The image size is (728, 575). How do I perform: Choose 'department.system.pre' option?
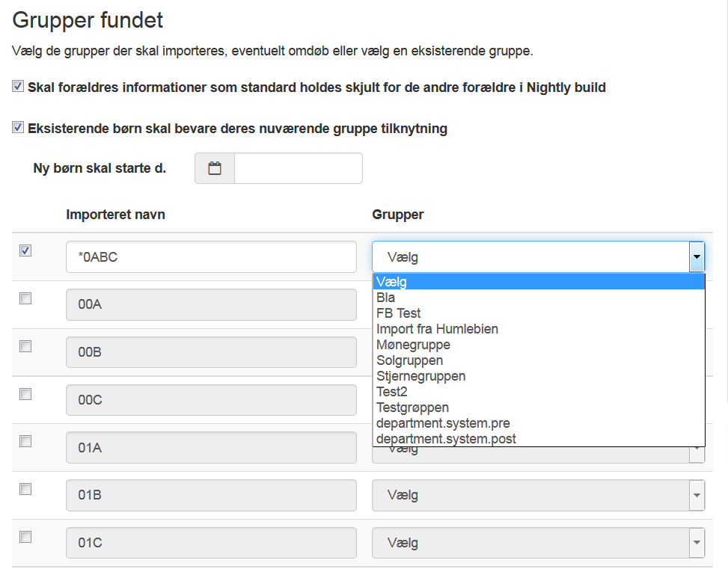539,424
